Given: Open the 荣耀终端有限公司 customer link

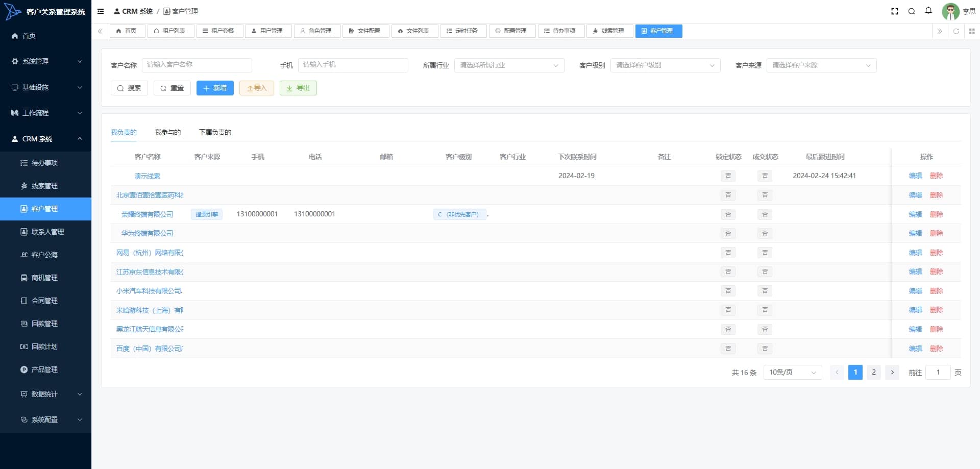Looking at the screenshot, I should (x=147, y=214).
